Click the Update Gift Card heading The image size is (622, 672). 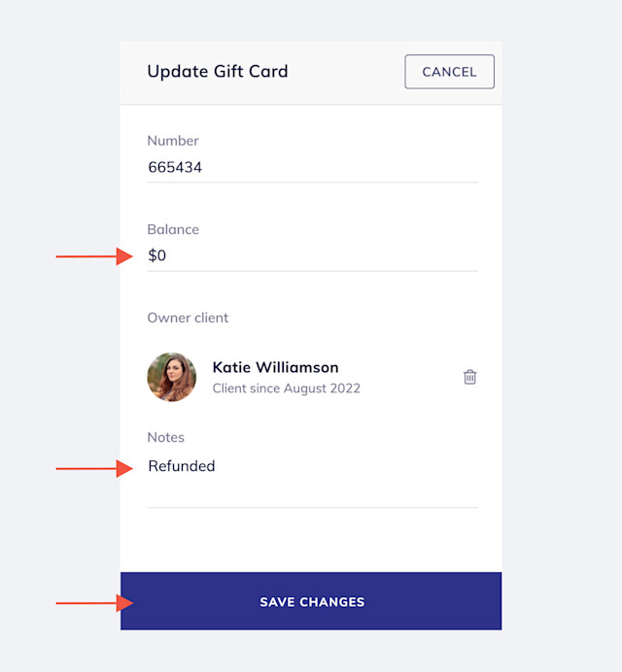pos(218,71)
